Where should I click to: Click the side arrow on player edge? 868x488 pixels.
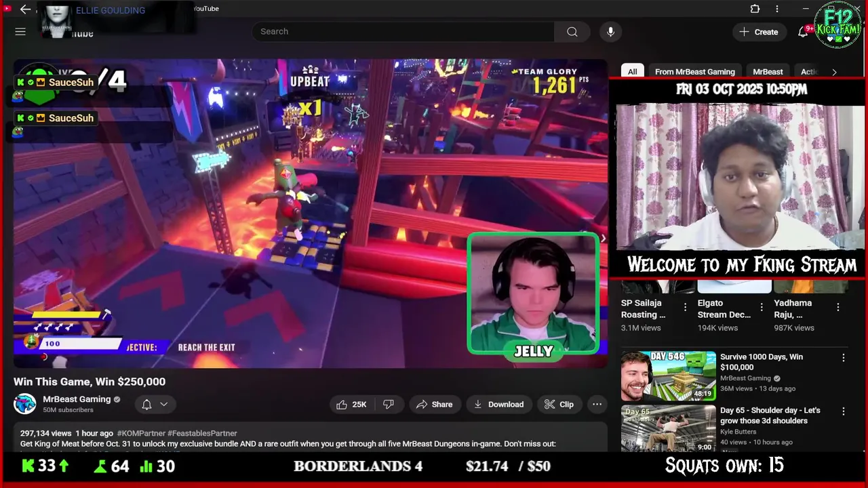click(x=602, y=238)
